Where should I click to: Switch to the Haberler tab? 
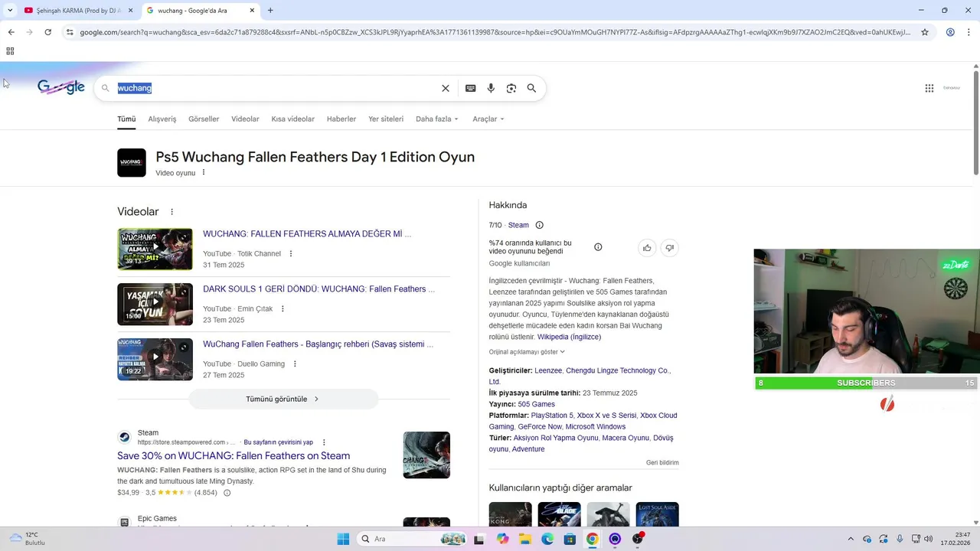pyautogui.click(x=341, y=119)
